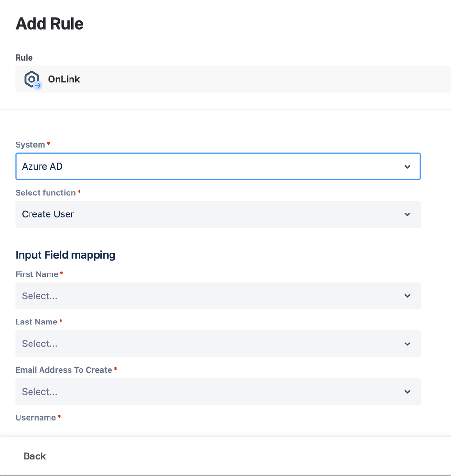Image resolution: width=451 pixels, height=476 pixels.
Task: Click the chevron arrow beside Create User
Action: [x=407, y=214]
